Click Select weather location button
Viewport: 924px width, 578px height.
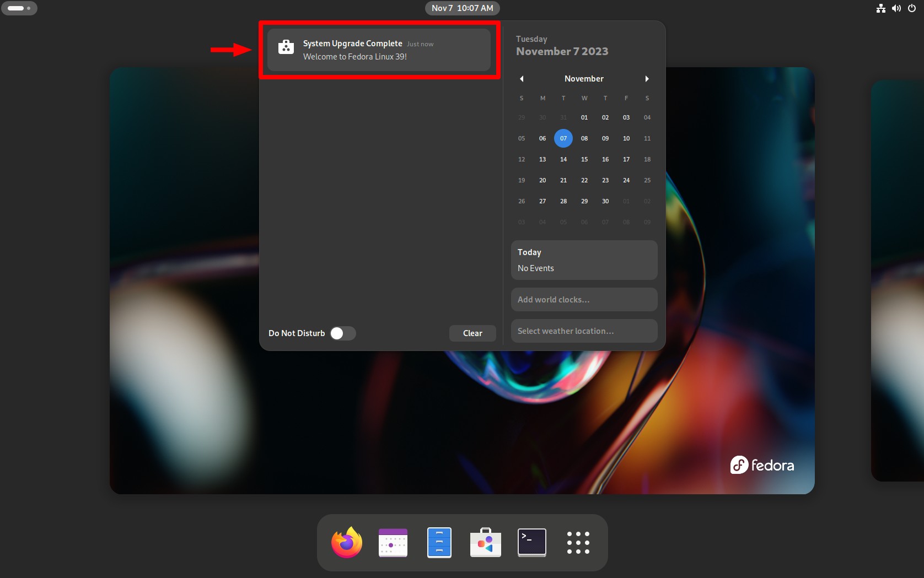point(584,331)
